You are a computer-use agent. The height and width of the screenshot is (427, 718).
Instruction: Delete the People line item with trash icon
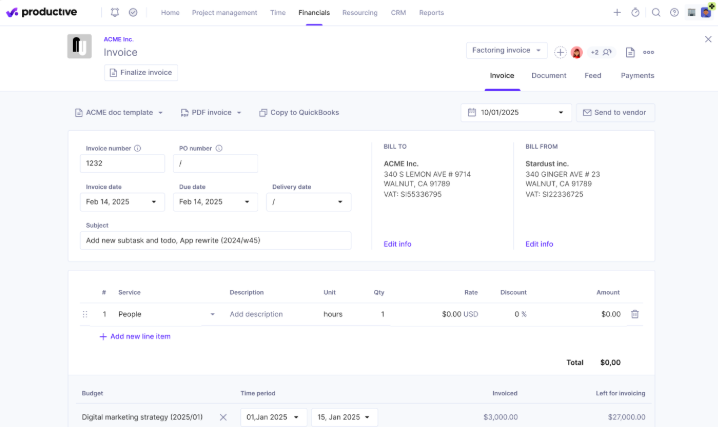click(635, 314)
